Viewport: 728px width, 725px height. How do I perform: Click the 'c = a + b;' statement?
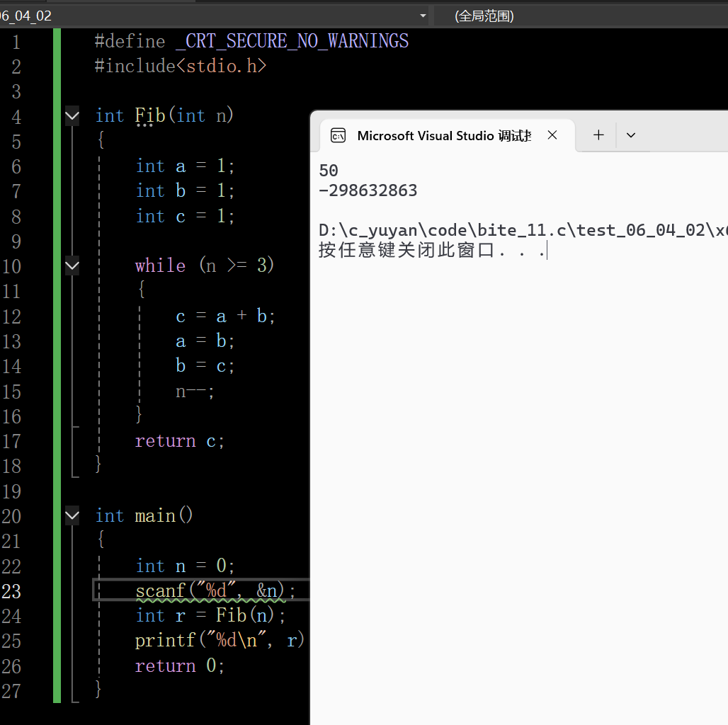pyautogui.click(x=226, y=316)
